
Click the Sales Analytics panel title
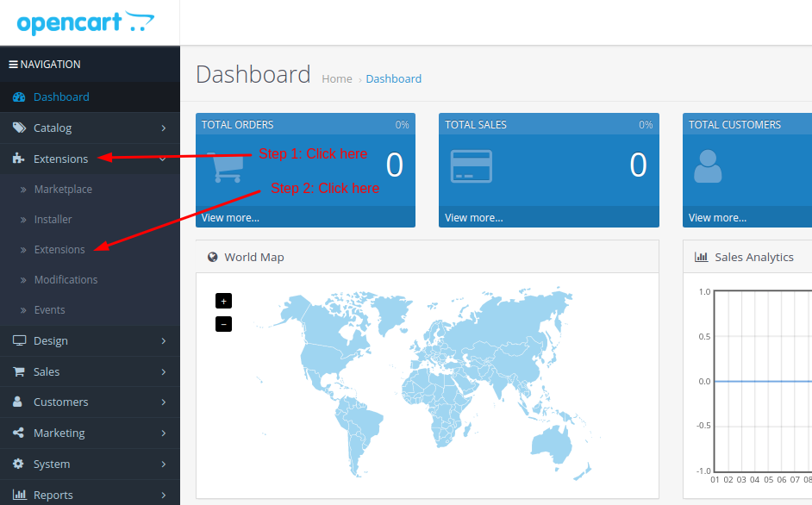(x=754, y=257)
